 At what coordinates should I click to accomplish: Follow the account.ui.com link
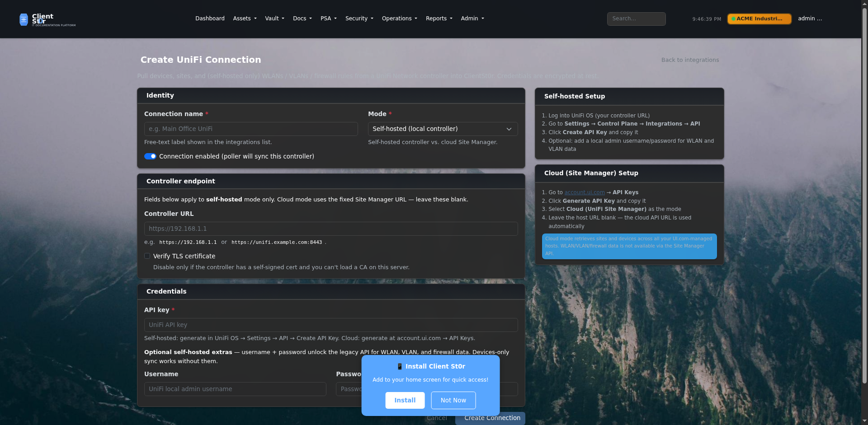click(584, 192)
